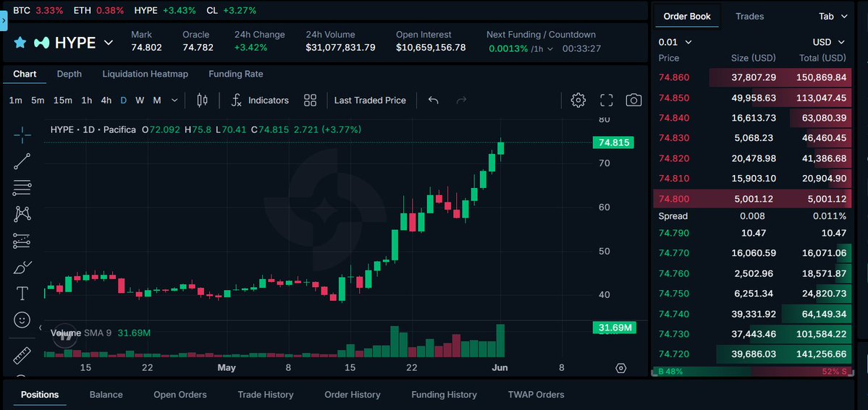Switch to the Trades tab
The image size is (868, 410).
pyautogui.click(x=749, y=16)
